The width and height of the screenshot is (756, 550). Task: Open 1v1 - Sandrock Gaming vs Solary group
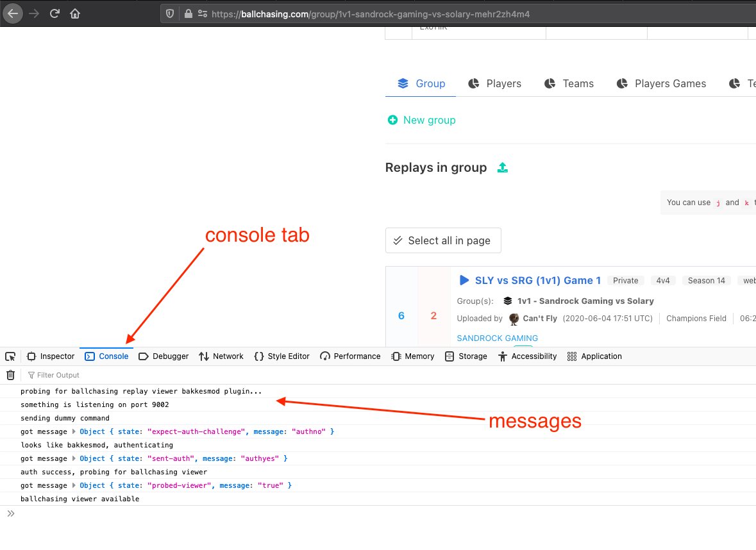[585, 301]
